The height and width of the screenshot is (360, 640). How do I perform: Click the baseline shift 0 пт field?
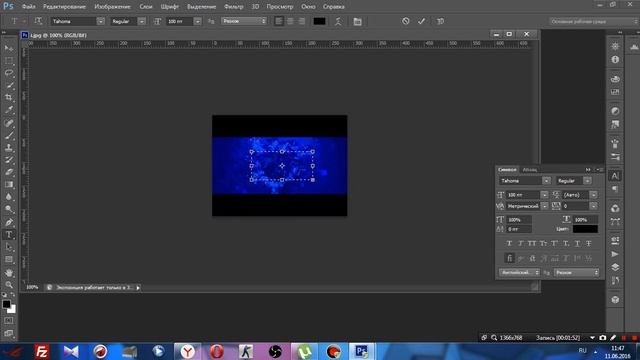[519, 229]
